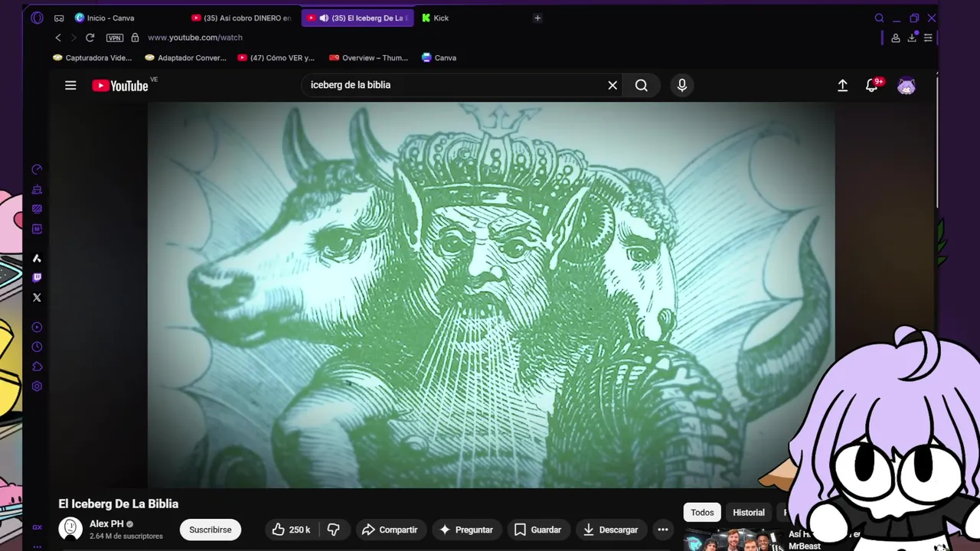Open Opera workspaces icon beside tabs
The height and width of the screenshot is (551, 980).
59,18
